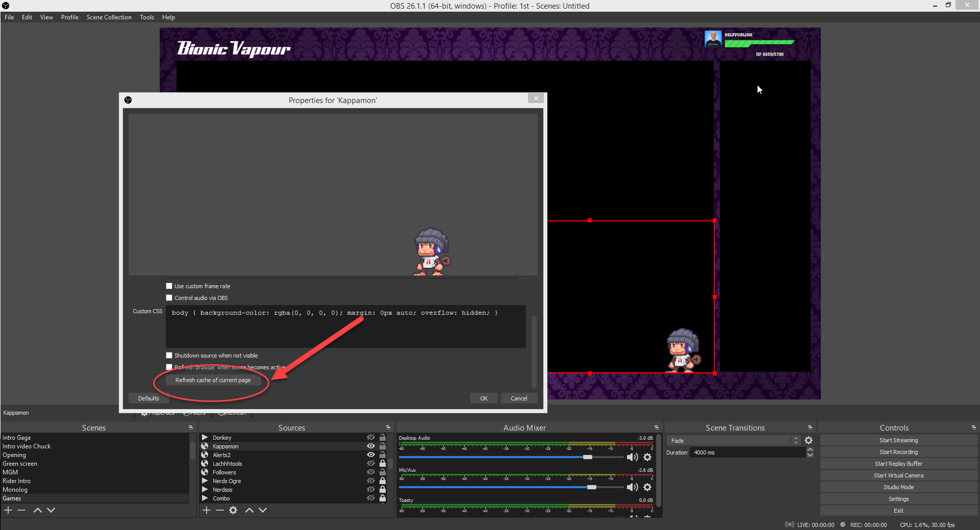Open the Tools menu
The image size is (980, 530).
point(146,17)
